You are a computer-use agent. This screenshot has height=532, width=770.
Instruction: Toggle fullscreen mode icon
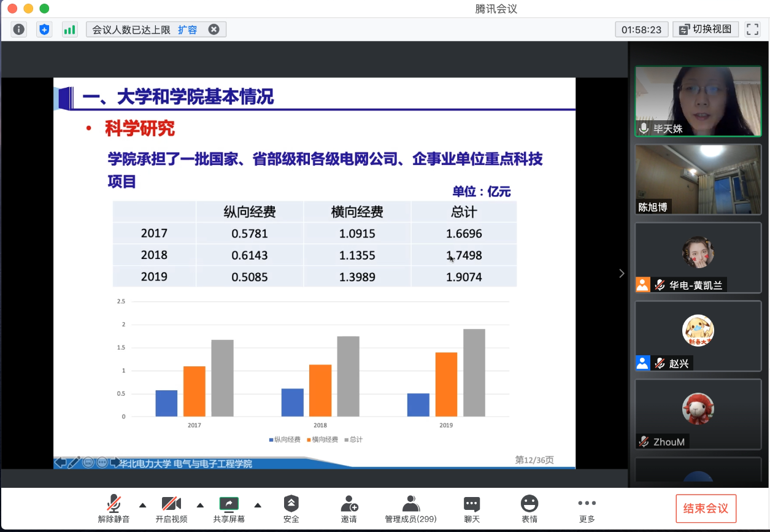pyautogui.click(x=752, y=29)
